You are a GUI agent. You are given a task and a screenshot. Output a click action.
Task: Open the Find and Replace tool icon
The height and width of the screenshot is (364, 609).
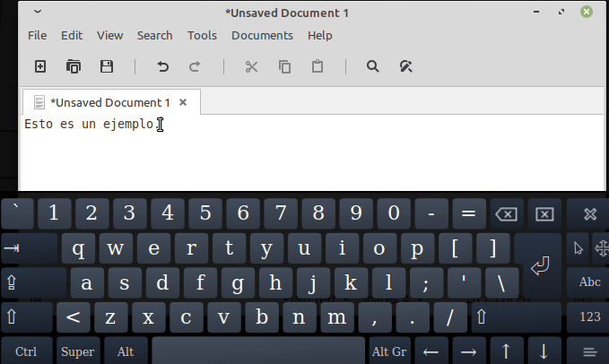click(x=405, y=66)
